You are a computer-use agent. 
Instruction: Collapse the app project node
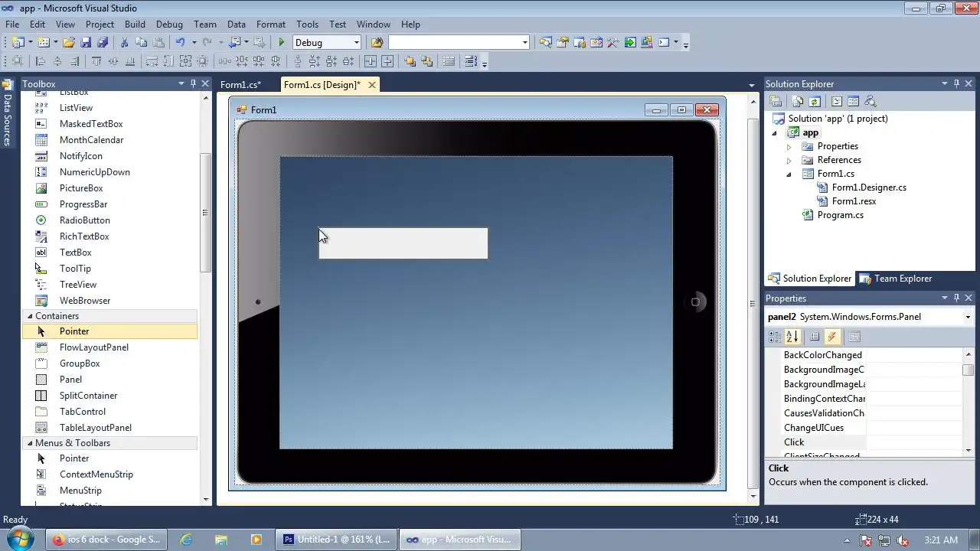point(775,132)
